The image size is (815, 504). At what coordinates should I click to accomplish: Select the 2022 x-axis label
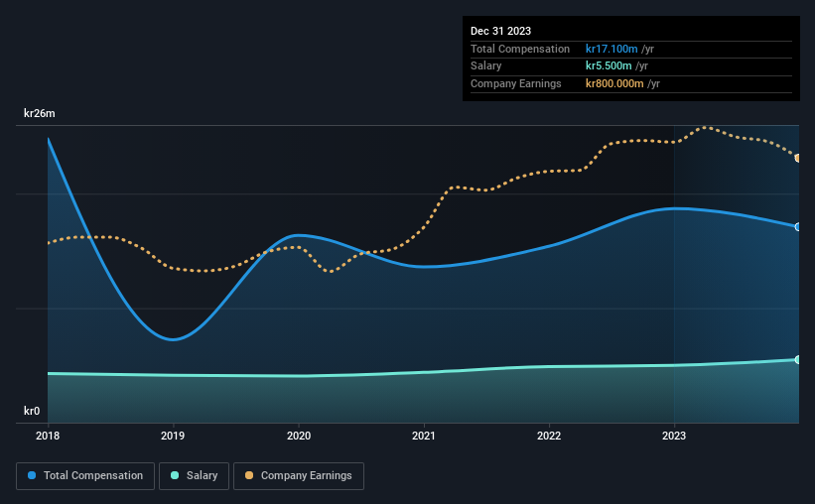click(549, 436)
